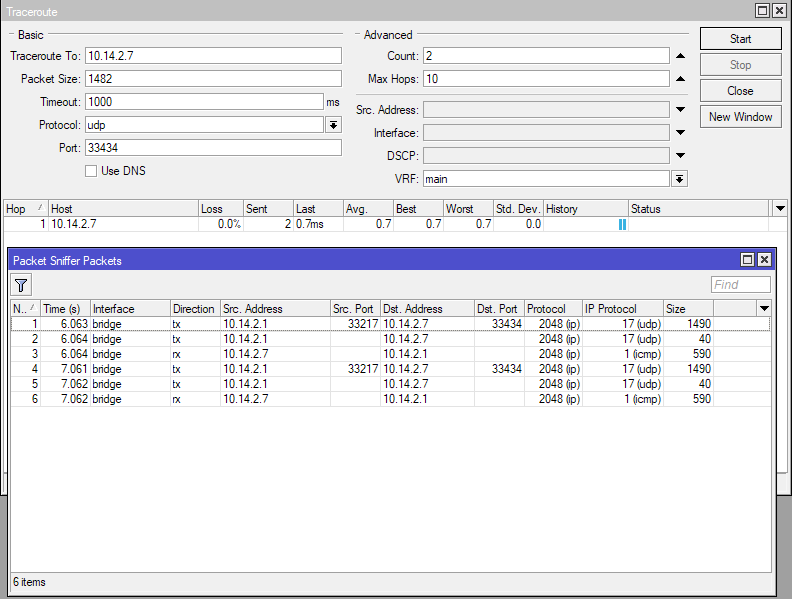The image size is (792, 599).
Task: Focus the Packet Size field
Action: click(x=213, y=79)
